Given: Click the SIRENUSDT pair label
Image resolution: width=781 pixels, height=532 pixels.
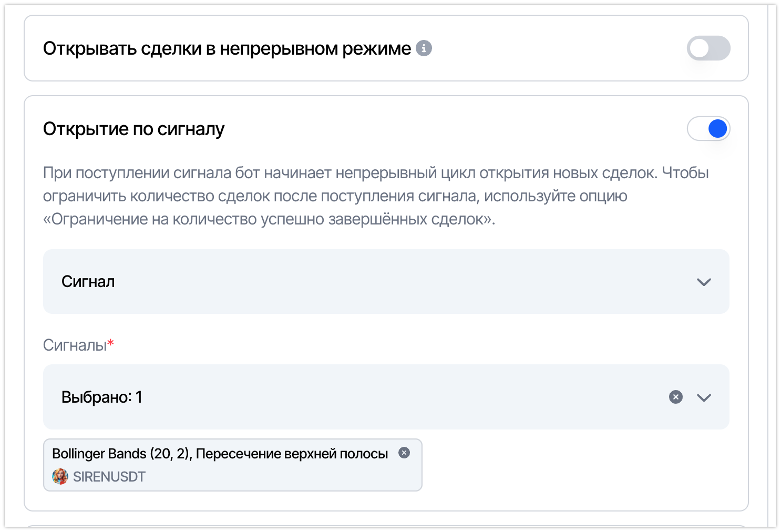Looking at the screenshot, I should tap(109, 477).
